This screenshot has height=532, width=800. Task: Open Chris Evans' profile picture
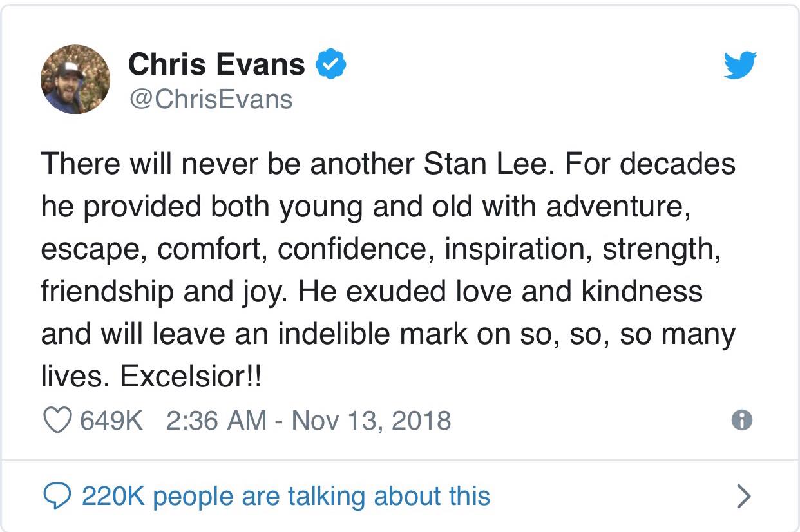click(x=75, y=79)
